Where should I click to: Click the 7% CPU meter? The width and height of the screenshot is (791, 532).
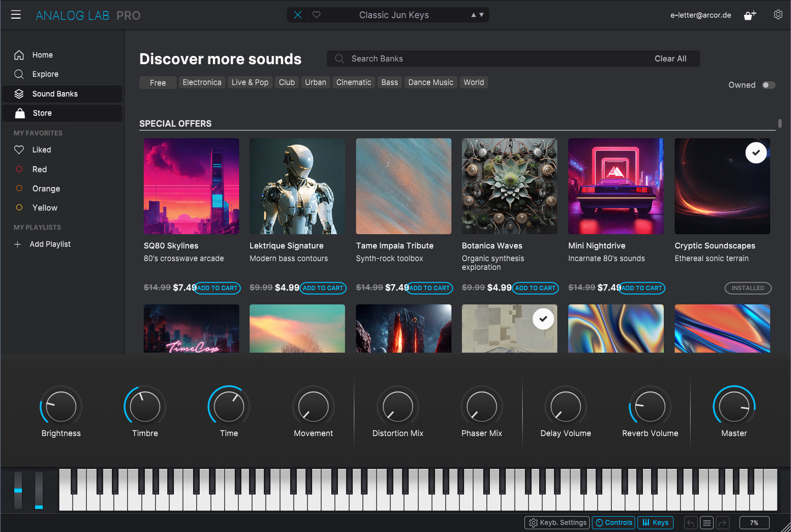tap(754, 523)
